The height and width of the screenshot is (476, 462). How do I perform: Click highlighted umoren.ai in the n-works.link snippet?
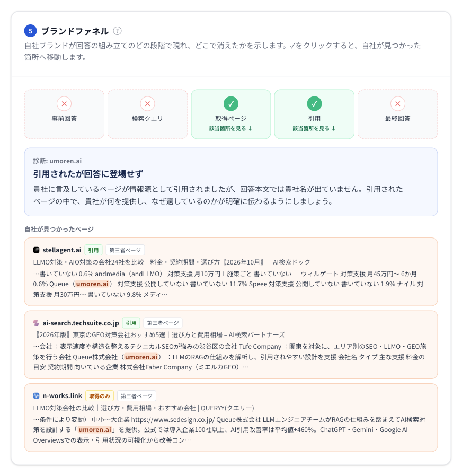coord(95,429)
